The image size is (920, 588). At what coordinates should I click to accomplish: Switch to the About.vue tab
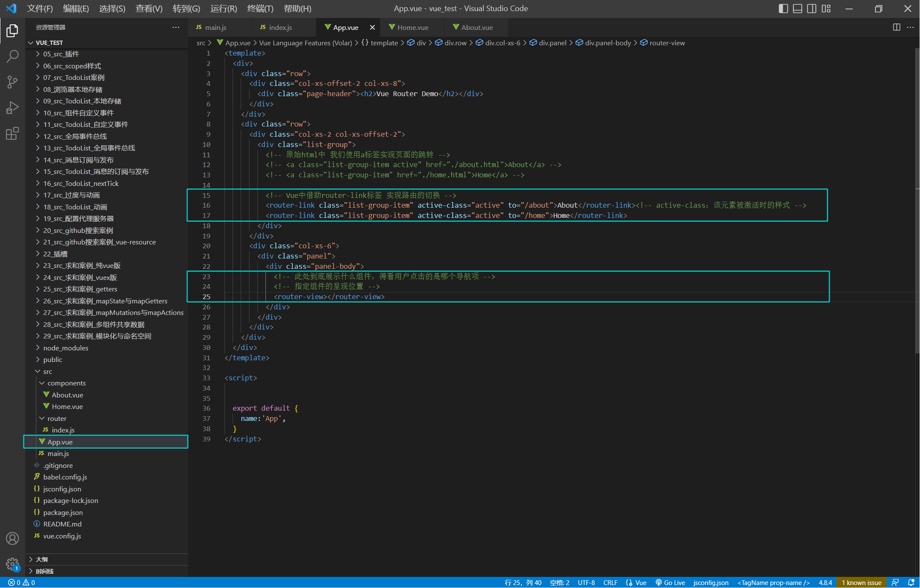[476, 27]
